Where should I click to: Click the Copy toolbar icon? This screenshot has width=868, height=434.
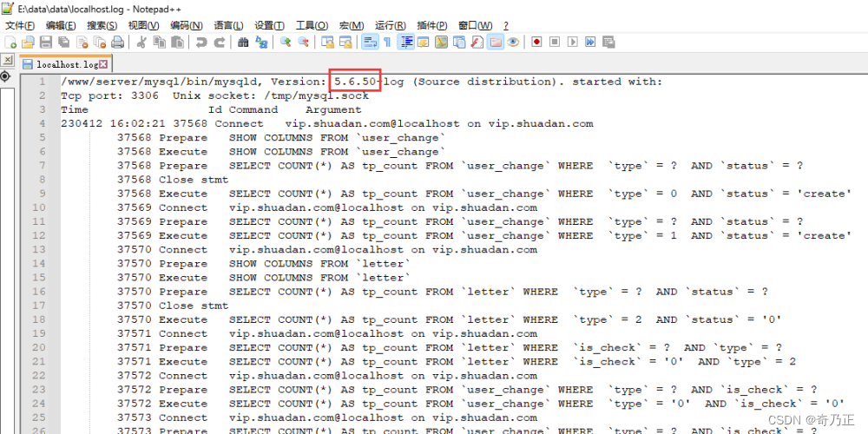160,42
